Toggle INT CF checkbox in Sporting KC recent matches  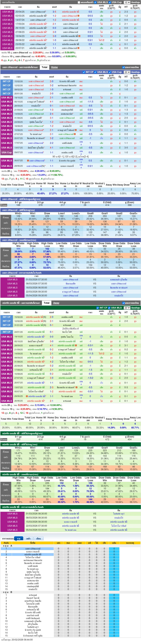[98, 308]
